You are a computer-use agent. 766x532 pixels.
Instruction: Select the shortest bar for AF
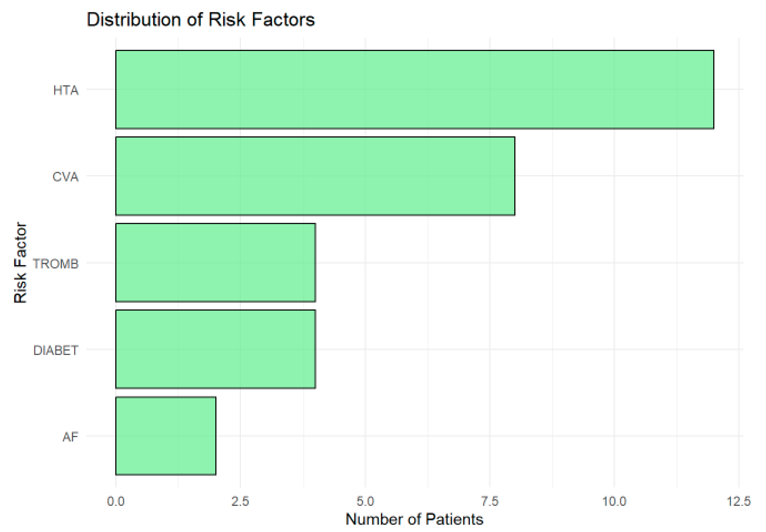(x=165, y=436)
